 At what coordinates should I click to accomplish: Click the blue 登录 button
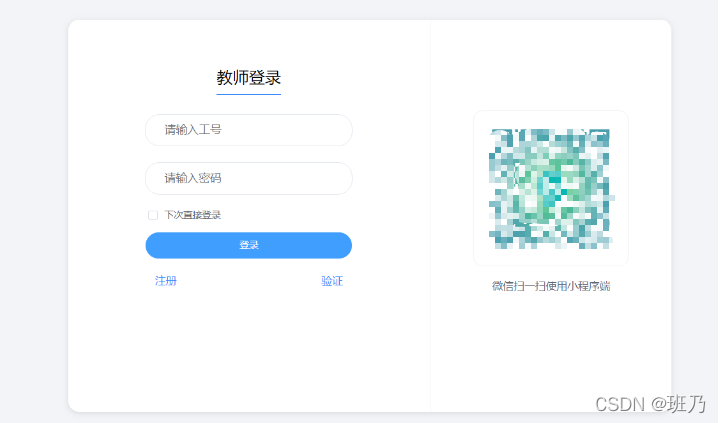click(x=249, y=245)
